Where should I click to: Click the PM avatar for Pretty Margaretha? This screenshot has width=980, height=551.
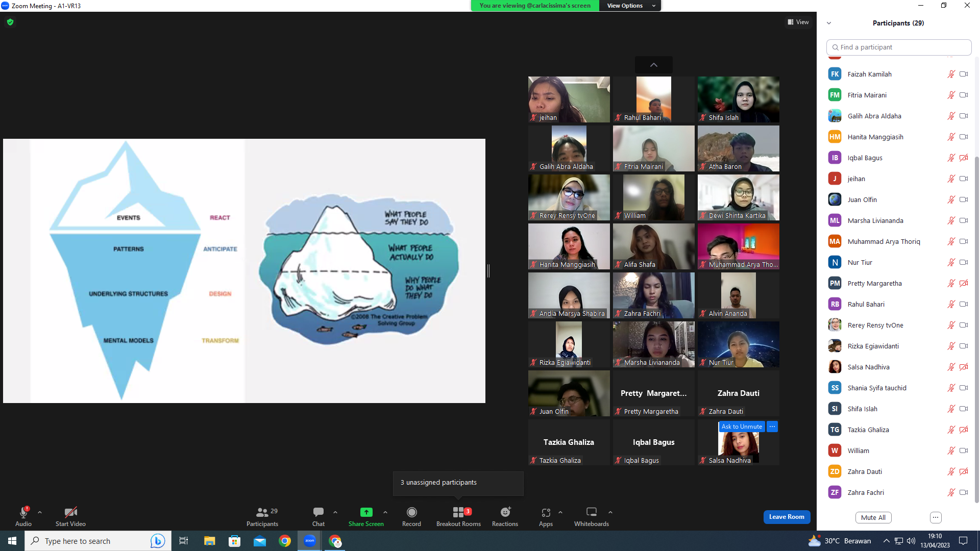(835, 283)
